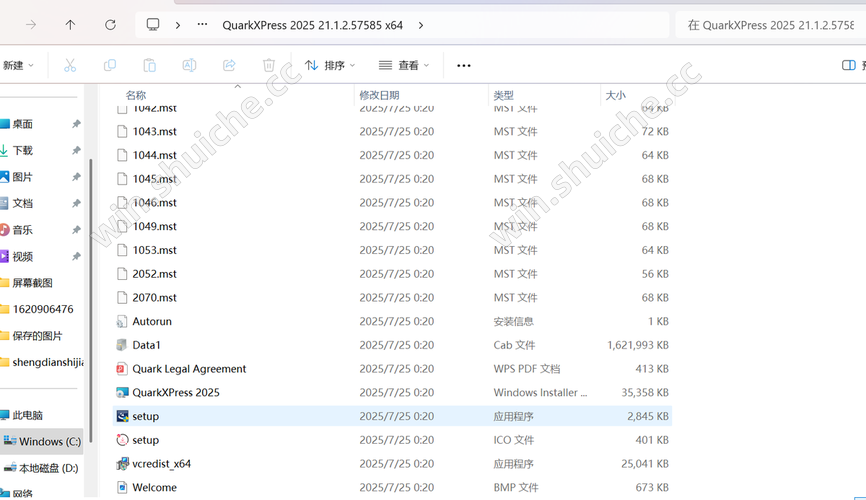The image size is (866, 500).
Task: Sort by 修改日期 column header
Action: (379, 95)
